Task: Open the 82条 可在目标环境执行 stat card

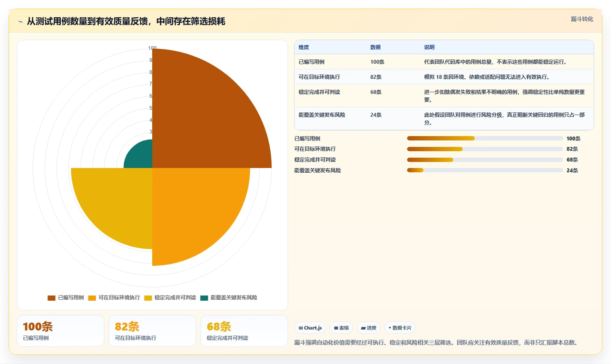Action: (152, 331)
